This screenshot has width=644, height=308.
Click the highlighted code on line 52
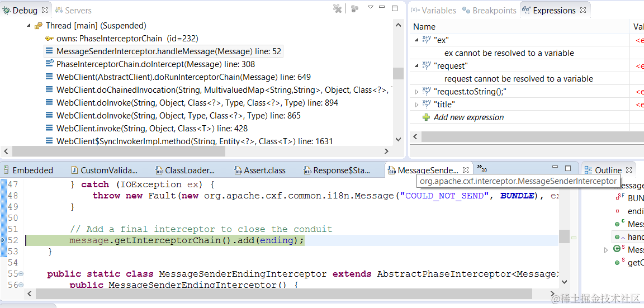click(187, 240)
